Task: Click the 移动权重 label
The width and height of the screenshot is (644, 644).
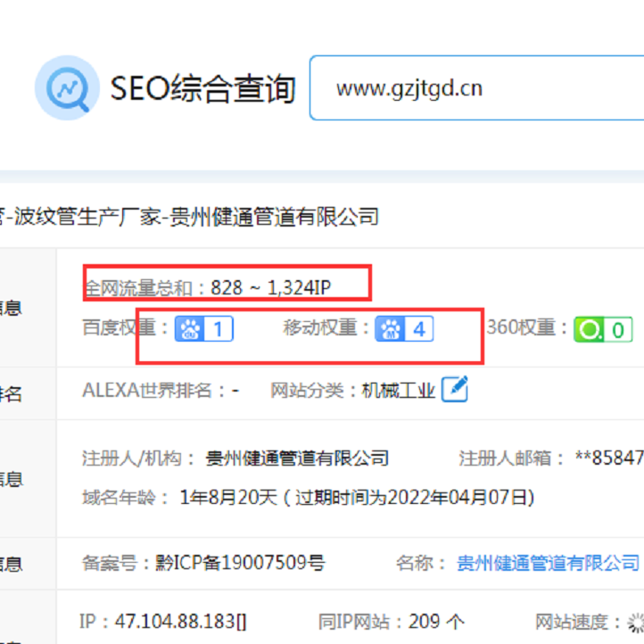Action: pos(326,327)
